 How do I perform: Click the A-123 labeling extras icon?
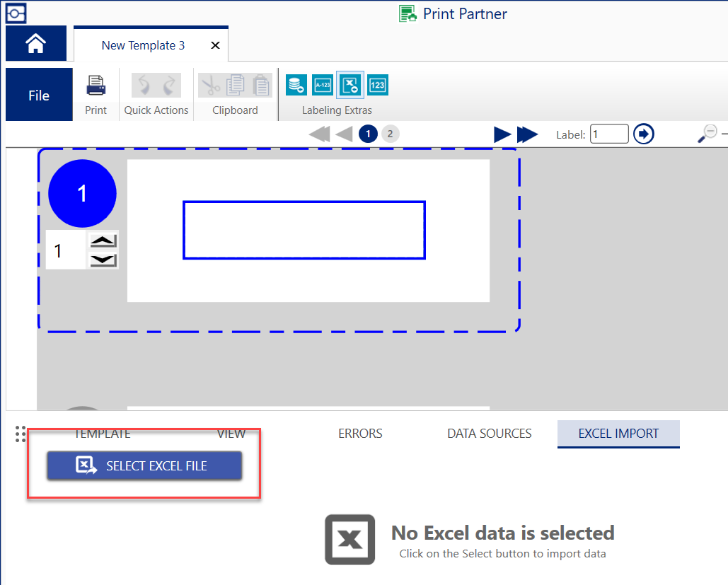tap(323, 85)
